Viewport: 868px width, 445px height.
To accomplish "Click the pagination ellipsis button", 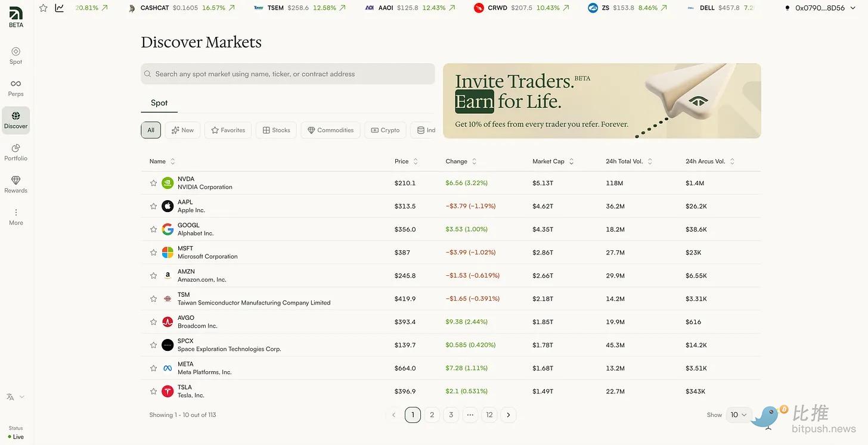I will point(470,415).
